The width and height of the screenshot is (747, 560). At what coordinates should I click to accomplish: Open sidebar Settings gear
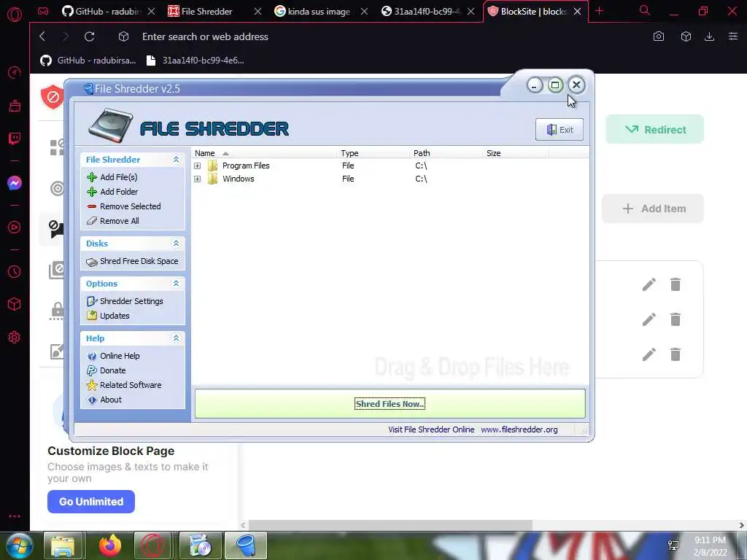pyautogui.click(x=15, y=337)
